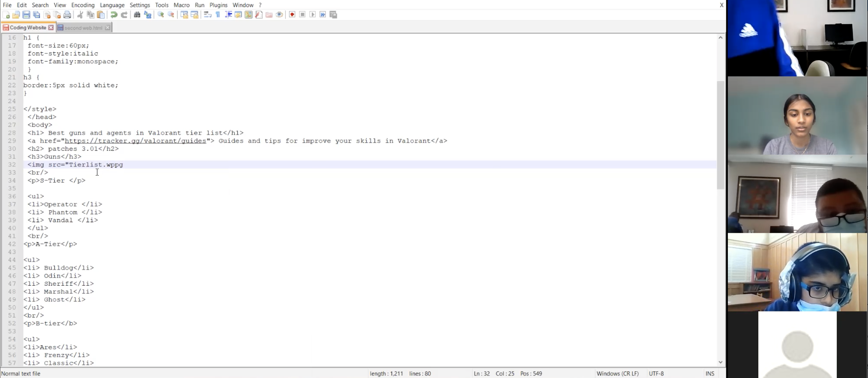The image size is (868, 378).
Task: Open the Folder as Workspace icon
Action: [269, 15]
